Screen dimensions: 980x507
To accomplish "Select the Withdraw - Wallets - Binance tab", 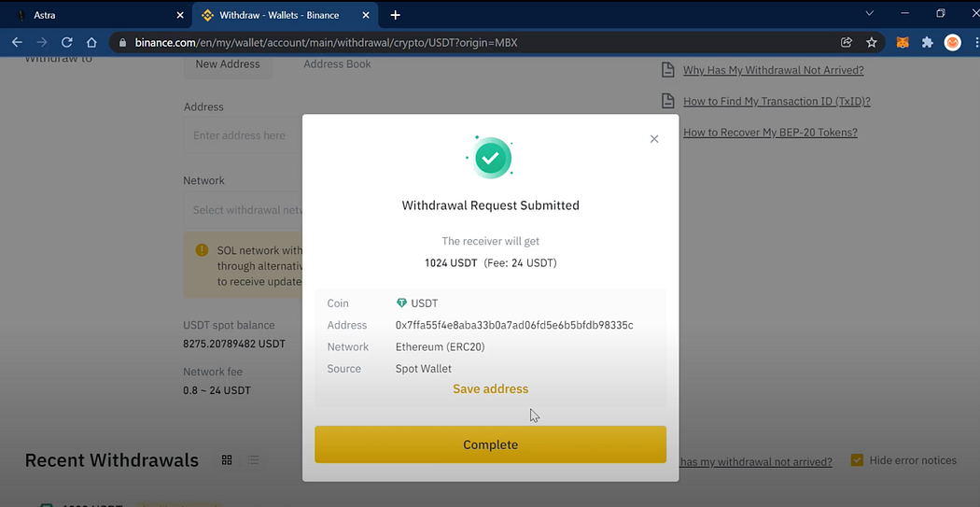I will click(x=285, y=15).
